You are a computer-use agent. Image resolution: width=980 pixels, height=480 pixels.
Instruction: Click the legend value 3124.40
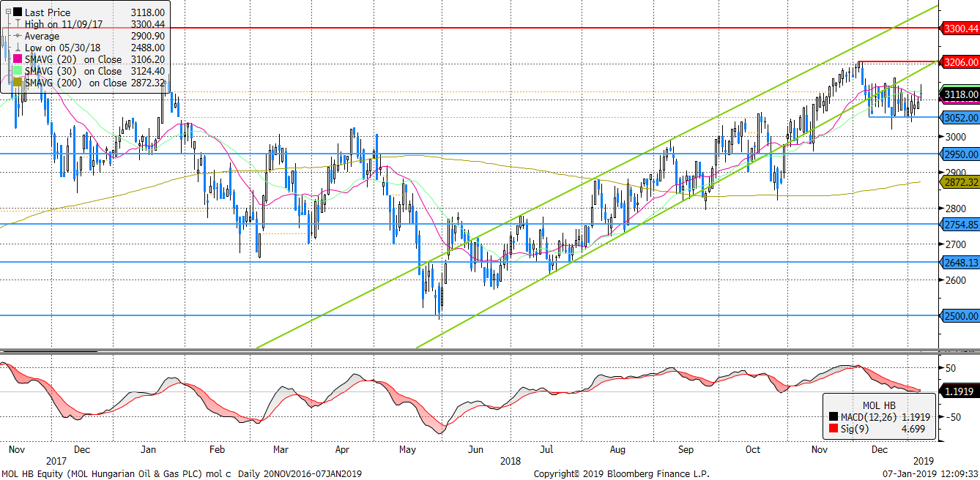(147, 71)
